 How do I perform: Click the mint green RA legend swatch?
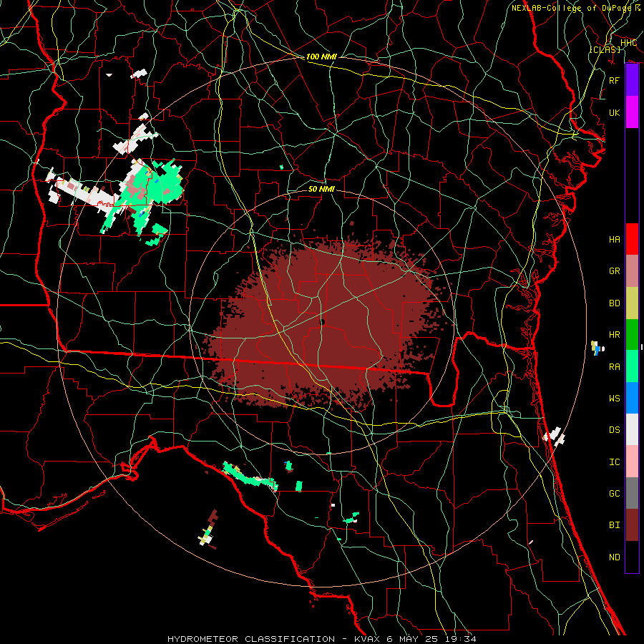click(632, 366)
